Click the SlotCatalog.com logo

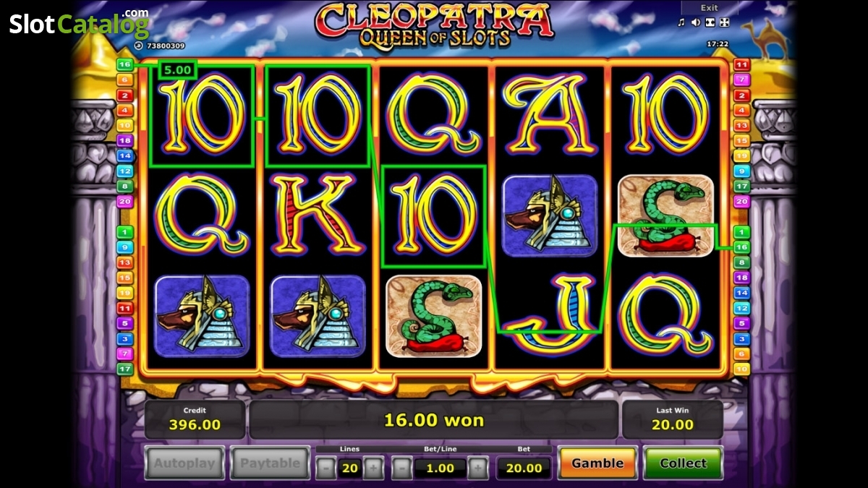tap(79, 24)
